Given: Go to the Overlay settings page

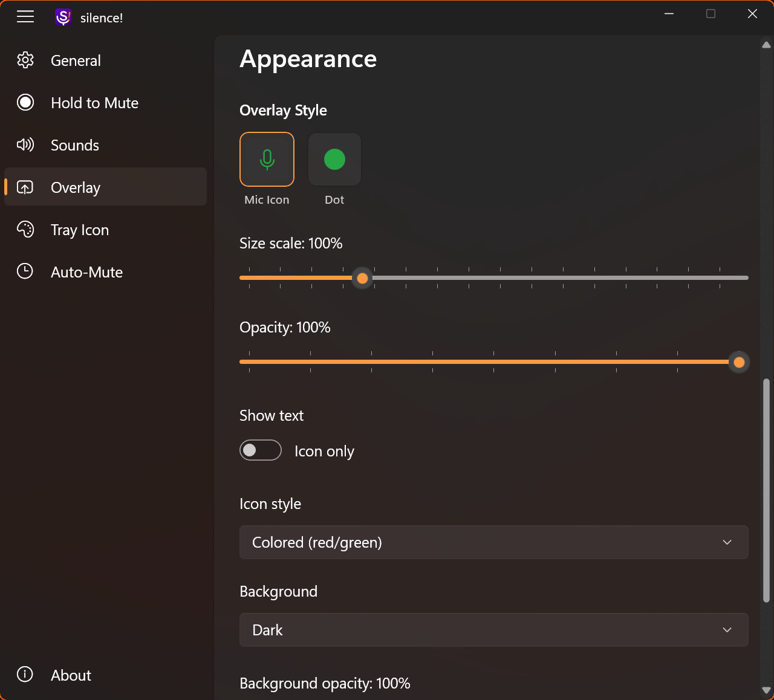Looking at the screenshot, I should click(x=76, y=187).
